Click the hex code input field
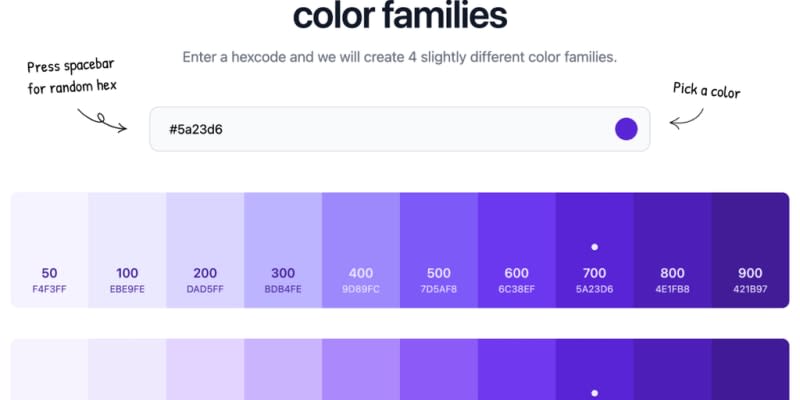800x400 pixels. [x=399, y=129]
